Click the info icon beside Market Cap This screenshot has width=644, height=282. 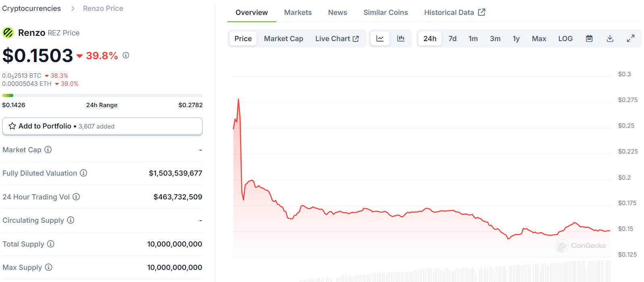click(x=48, y=150)
